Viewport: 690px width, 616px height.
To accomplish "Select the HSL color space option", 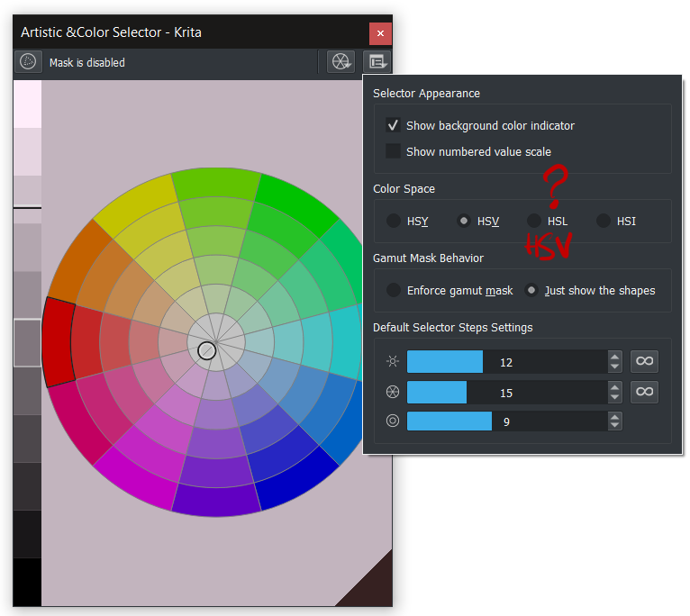I will point(534,221).
